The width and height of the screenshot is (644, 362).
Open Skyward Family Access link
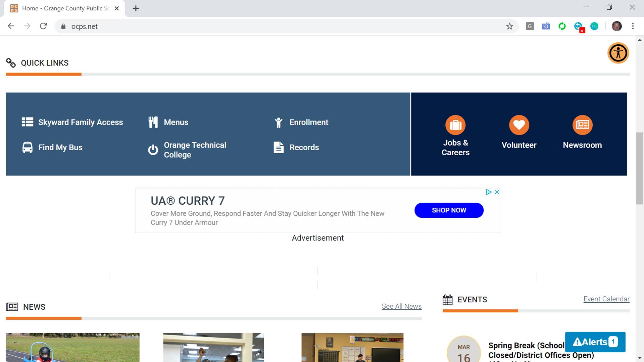click(81, 122)
